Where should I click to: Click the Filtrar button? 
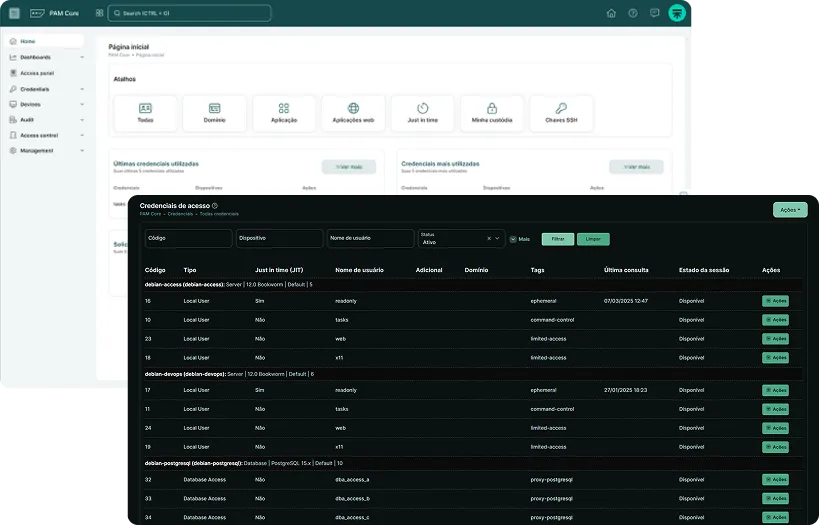coord(558,239)
